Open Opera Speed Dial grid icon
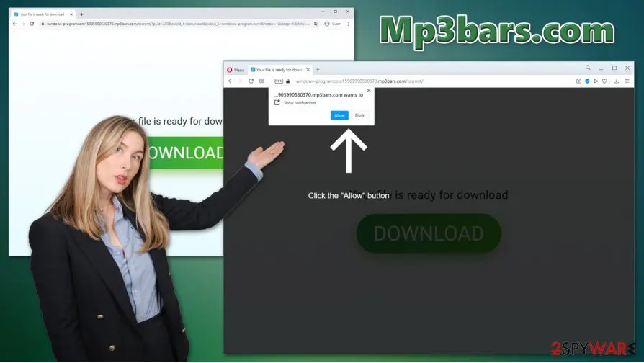Image resolution: width=644 pixels, height=363 pixels. [261, 81]
